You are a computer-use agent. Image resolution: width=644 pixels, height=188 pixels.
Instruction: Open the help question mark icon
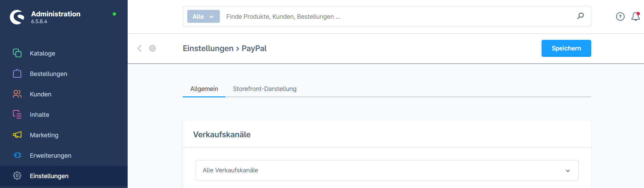click(x=620, y=16)
